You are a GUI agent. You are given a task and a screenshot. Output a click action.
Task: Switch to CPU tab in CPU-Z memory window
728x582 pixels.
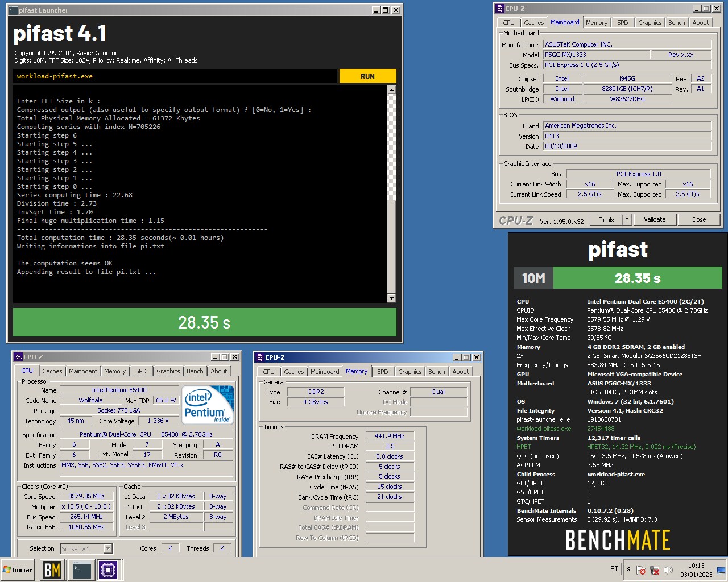269,372
